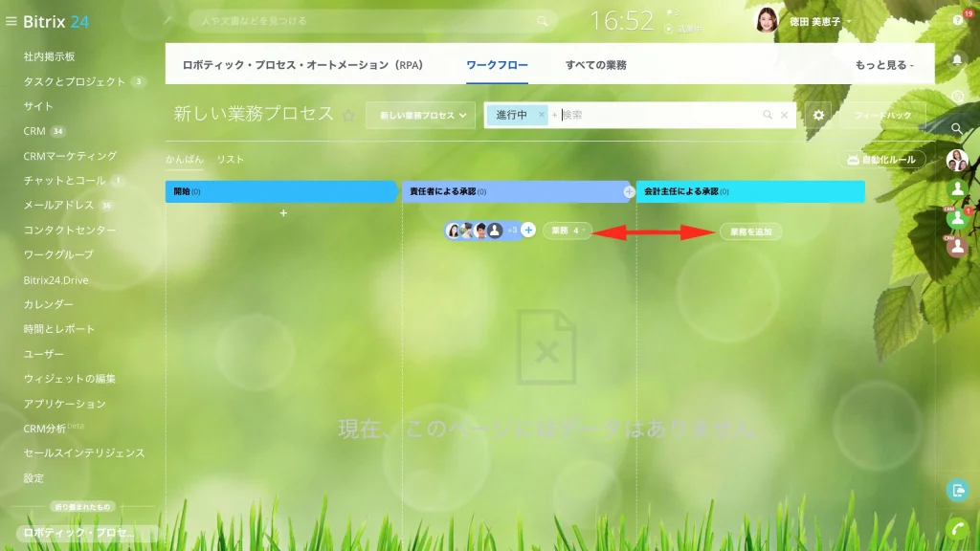Click the 開始 stage header

coord(281,191)
